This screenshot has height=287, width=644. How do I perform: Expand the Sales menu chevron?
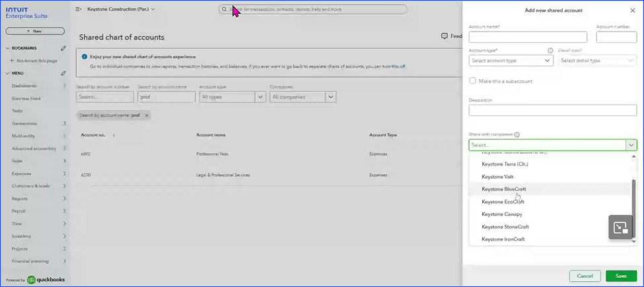pos(65,161)
